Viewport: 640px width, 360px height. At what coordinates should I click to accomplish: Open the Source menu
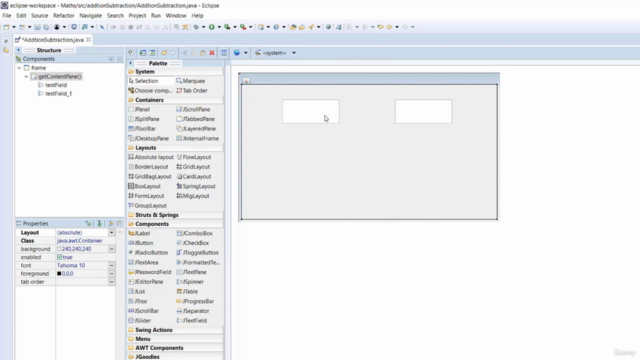tap(40, 16)
